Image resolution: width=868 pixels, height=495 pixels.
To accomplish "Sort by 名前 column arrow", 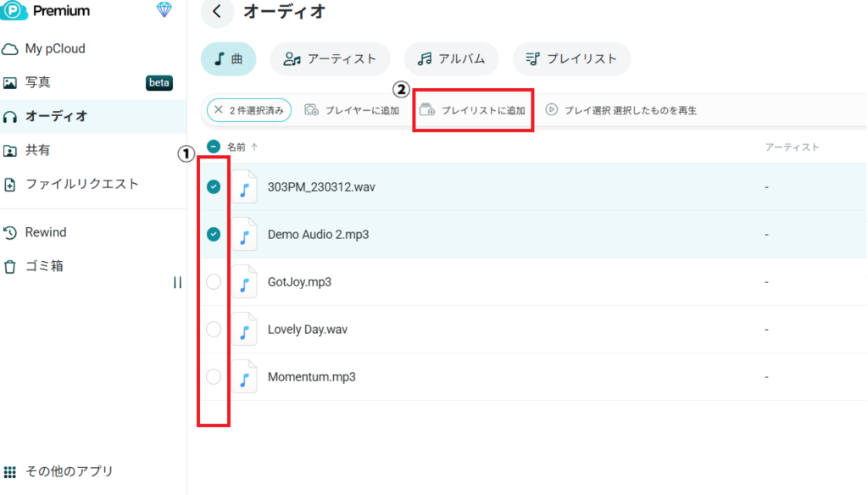I will [x=254, y=147].
